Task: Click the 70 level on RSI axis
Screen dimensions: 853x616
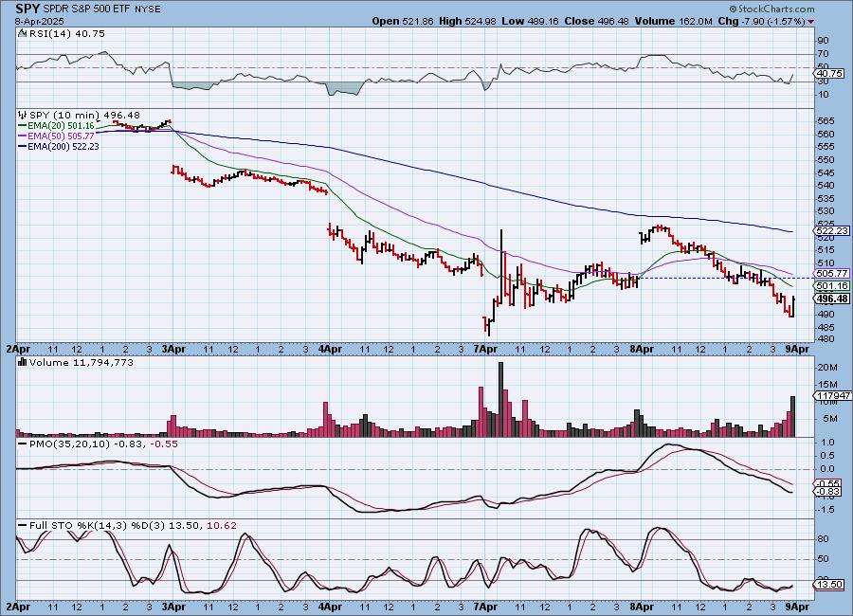Action: (823, 53)
